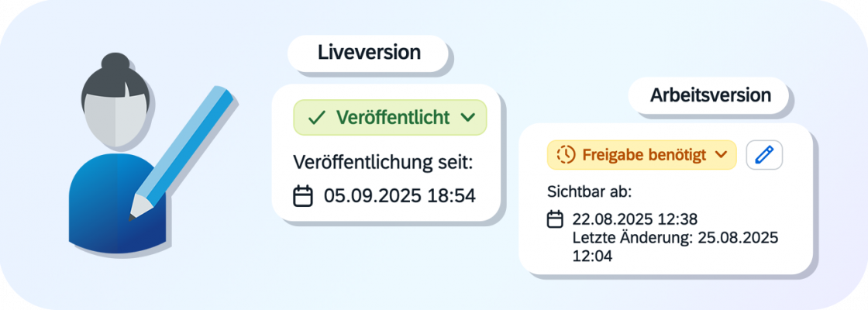Click the Sichtbar ab label

588,192
